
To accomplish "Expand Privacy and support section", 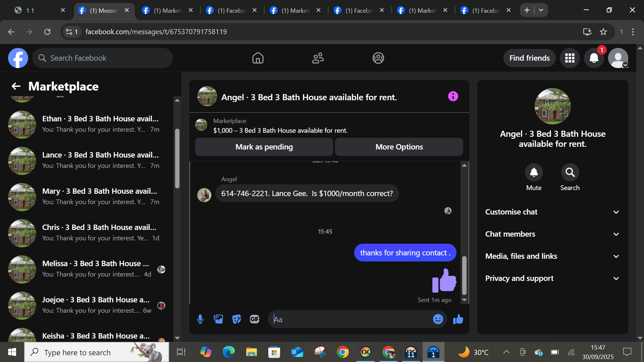I will (x=552, y=278).
